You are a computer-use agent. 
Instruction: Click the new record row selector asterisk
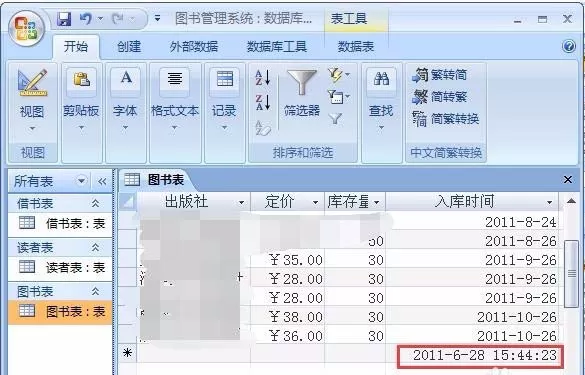point(128,353)
